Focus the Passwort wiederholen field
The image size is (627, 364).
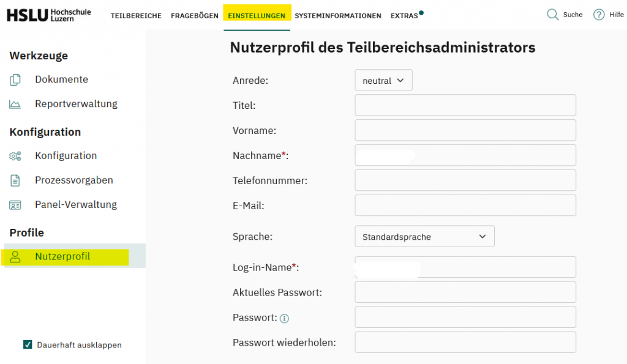(465, 342)
